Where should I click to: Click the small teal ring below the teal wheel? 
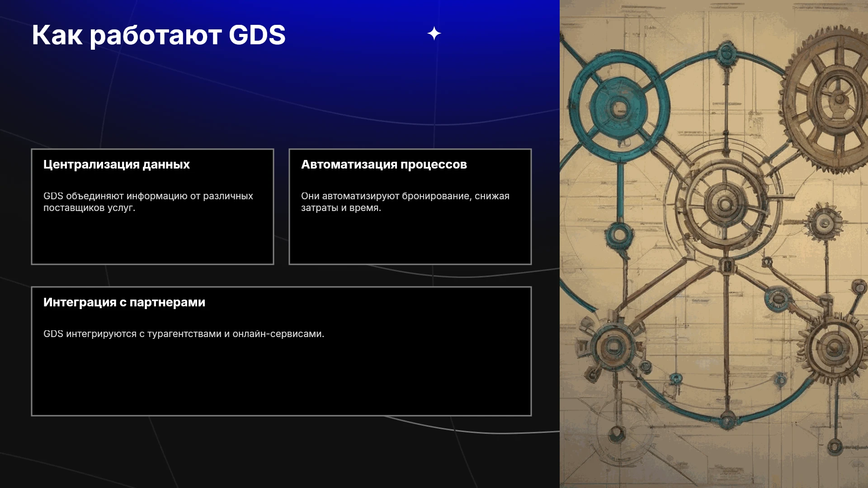(619, 235)
